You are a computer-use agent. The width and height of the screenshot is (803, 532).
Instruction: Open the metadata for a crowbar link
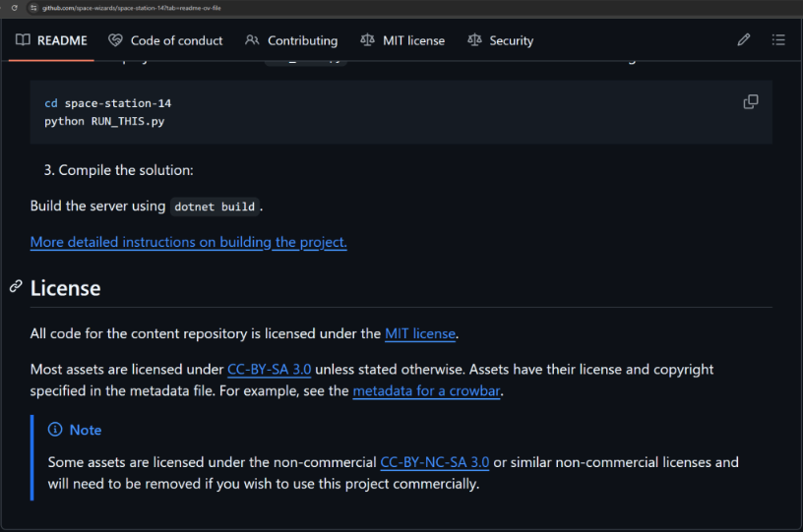[427, 390]
